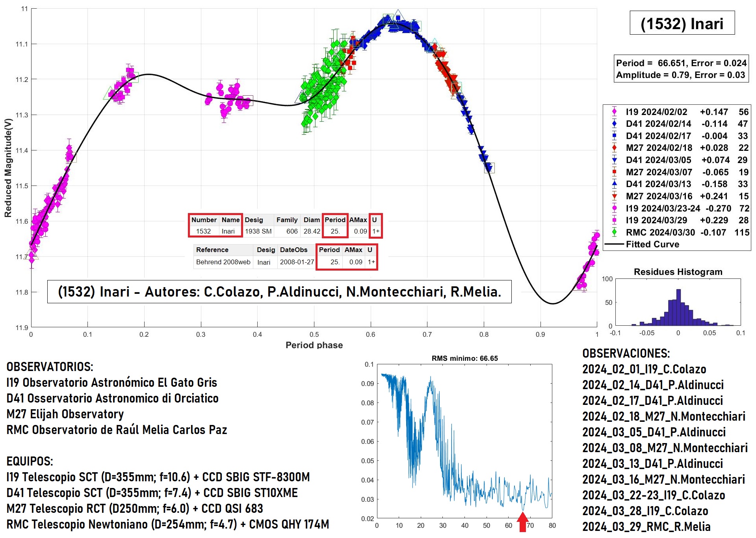756x538 pixels.
Task: Click legend entry I19 2024/02/02
Action: (677, 112)
